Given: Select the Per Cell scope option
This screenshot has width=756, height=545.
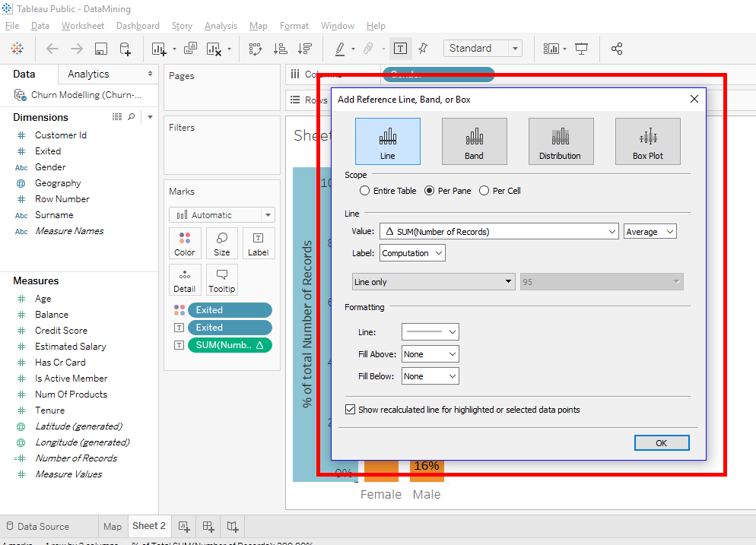Looking at the screenshot, I should [x=484, y=191].
